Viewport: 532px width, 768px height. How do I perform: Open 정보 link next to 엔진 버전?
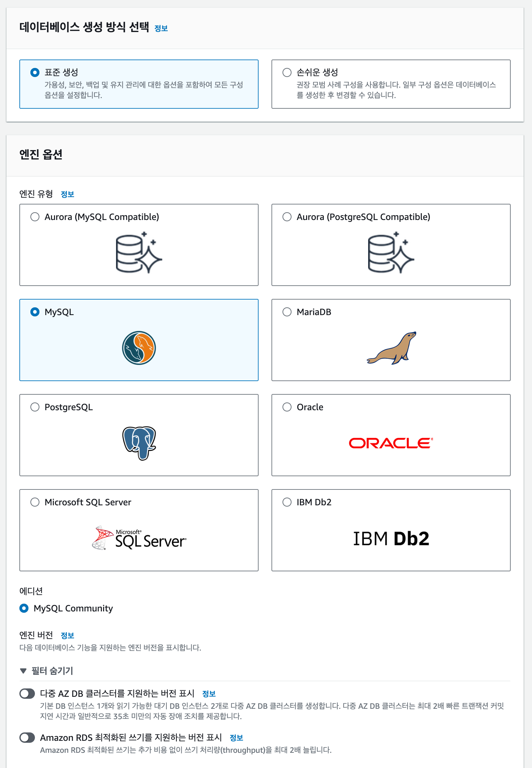click(67, 636)
